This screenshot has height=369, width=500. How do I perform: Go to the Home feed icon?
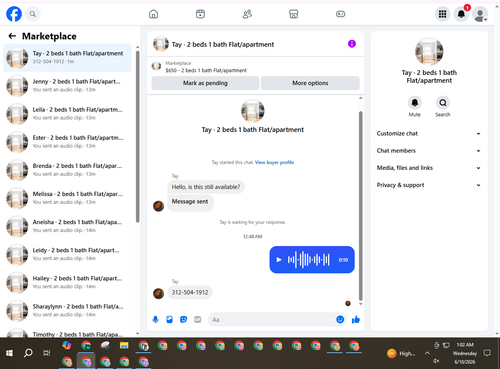pyautogui.click(x=153, y=14)
